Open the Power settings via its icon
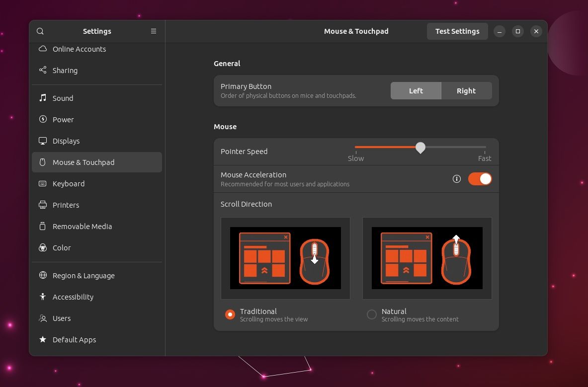This screenshot has height=387, width=588. pos(42,119)
